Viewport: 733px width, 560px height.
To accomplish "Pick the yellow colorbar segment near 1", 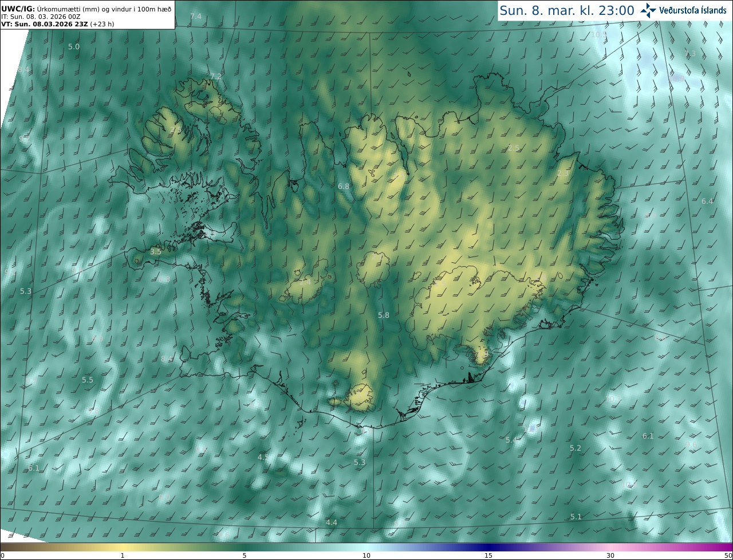I will point(123,547).
